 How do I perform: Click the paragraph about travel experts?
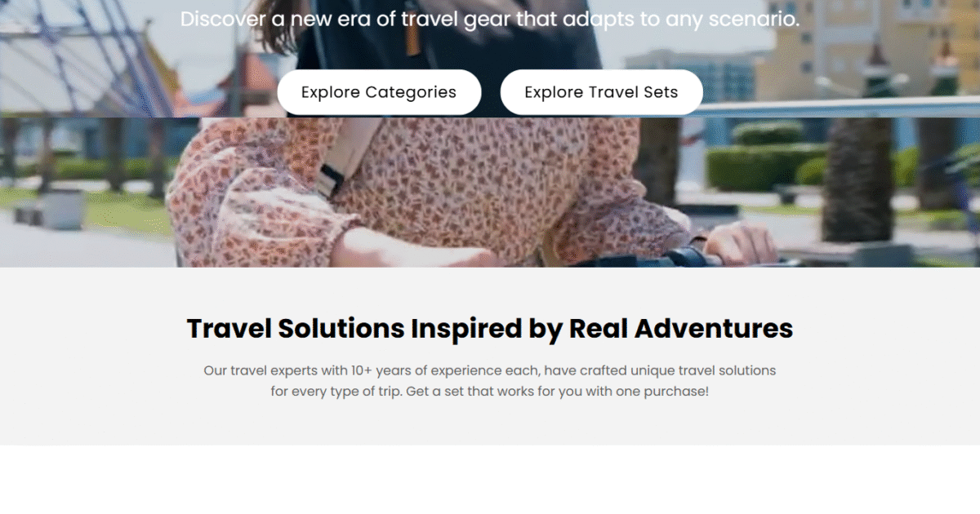[x=490, y=381]
